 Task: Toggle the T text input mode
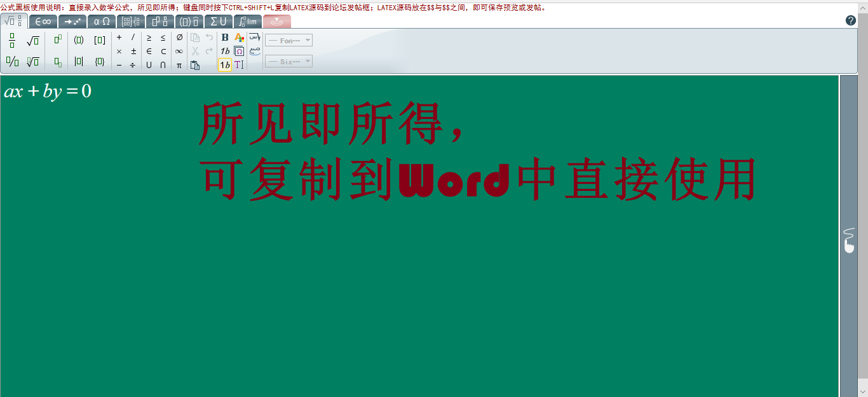pos(239,65)
